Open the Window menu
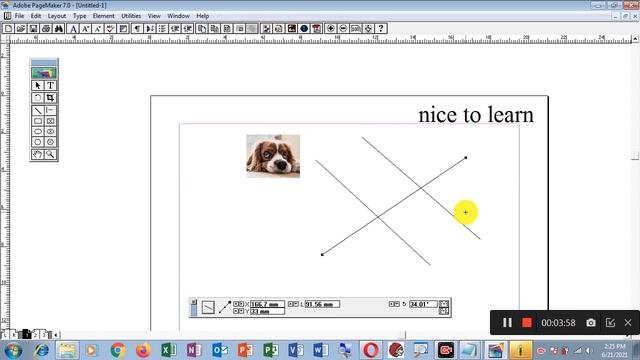Viewport: 640px width, 360px height. coord(178,16)
